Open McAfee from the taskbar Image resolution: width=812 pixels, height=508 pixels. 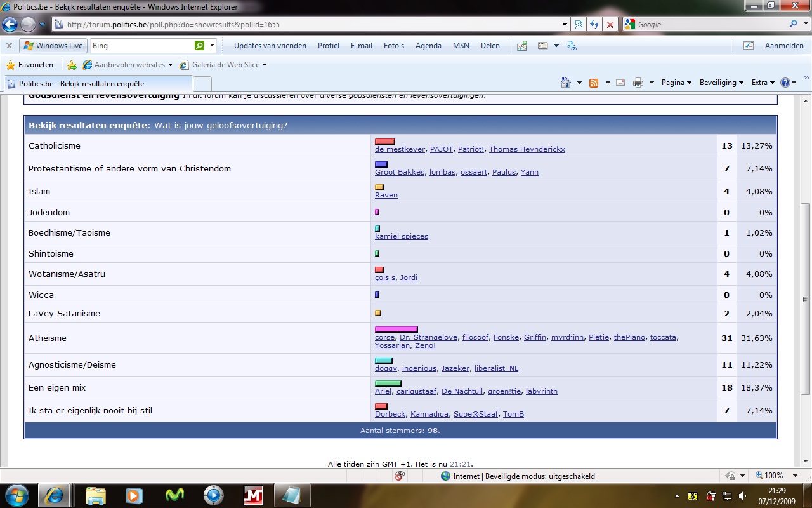pyautogui.click(x=253, y=495)
